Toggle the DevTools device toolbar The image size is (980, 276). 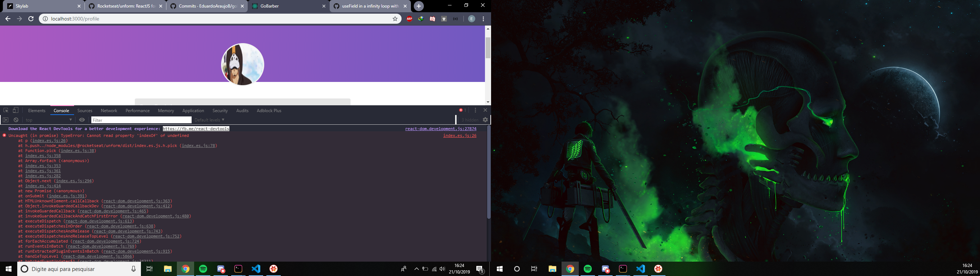[15, 110]
